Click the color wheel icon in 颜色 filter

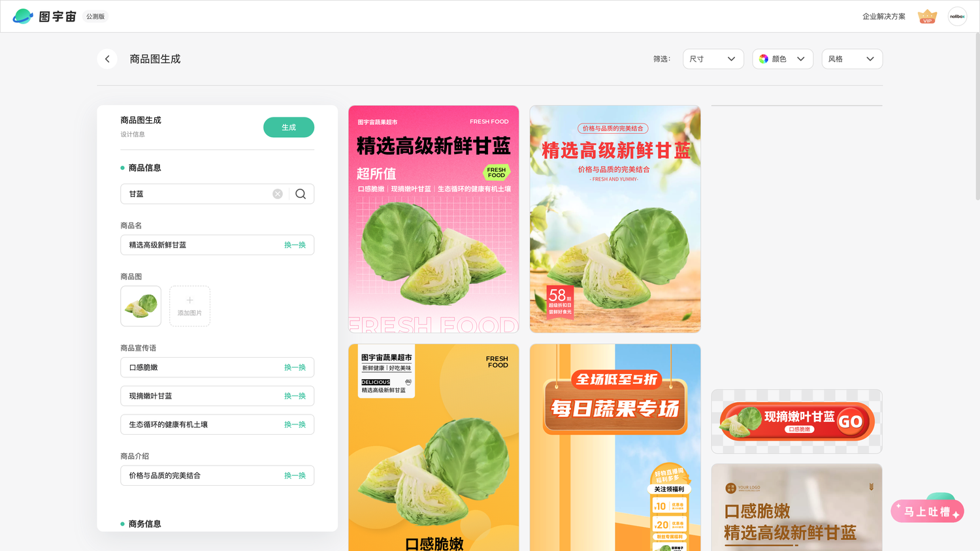(x=764, y=59)
